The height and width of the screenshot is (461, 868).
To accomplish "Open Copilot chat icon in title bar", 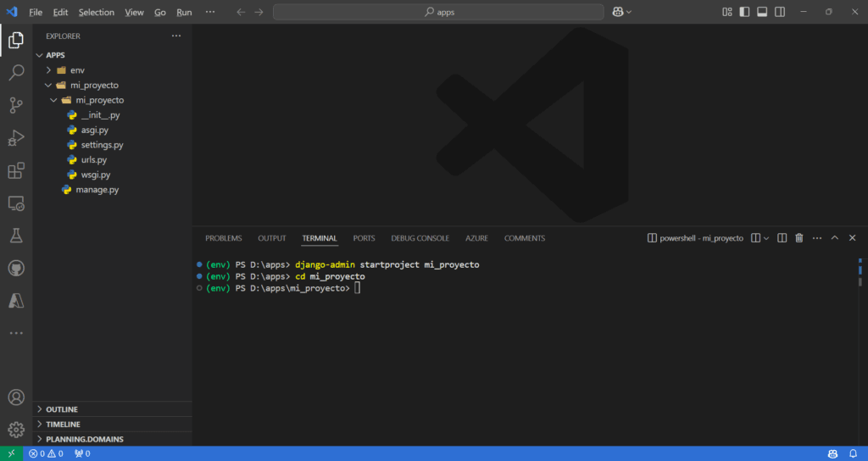I will (618, 12).
